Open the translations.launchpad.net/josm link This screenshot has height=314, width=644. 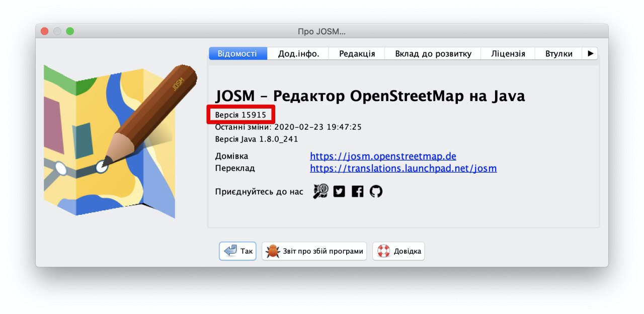403,169
